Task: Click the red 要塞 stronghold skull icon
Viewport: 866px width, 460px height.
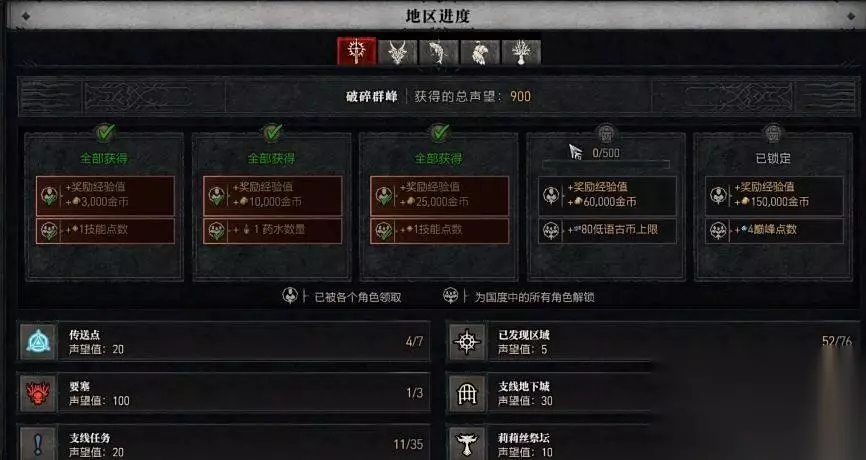Action: tap(38, 393)
